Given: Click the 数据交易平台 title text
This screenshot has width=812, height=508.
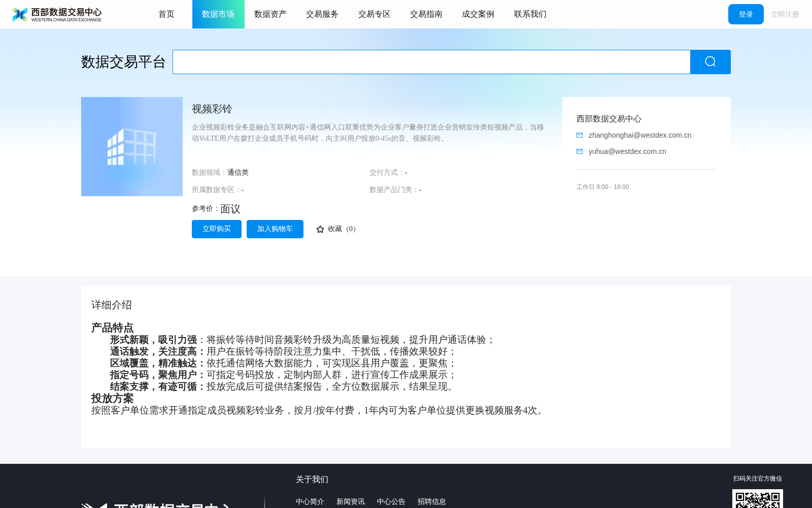Looking at the screenshot, I should [123, 62].
